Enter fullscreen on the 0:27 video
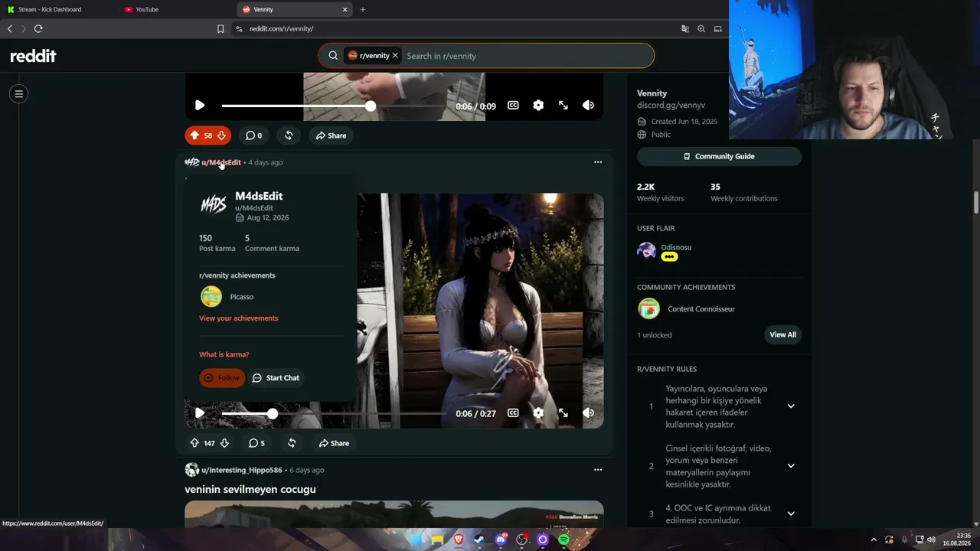Viewport: 980px width, 551px height. pyautogui.click(x=563, y=413)
